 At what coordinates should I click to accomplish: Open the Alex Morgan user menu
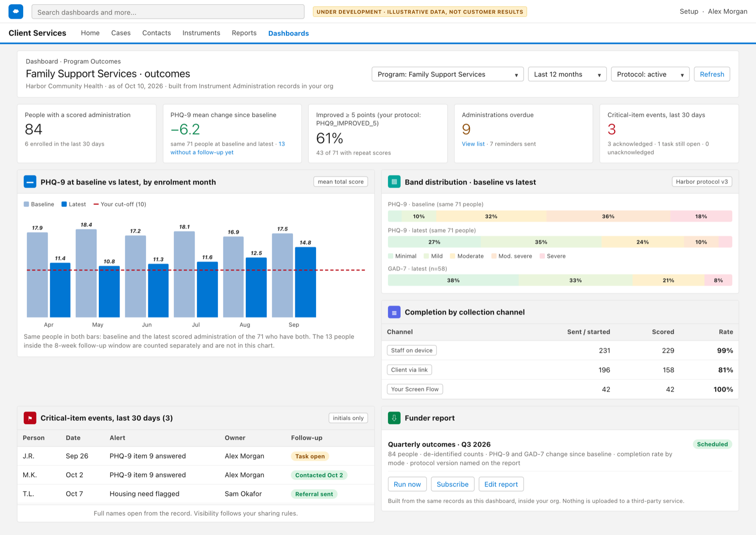pos(728,12)
